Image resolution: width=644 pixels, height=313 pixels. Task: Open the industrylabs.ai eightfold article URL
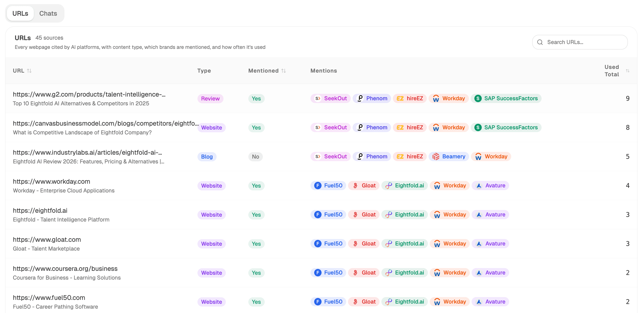pos(87,152)
